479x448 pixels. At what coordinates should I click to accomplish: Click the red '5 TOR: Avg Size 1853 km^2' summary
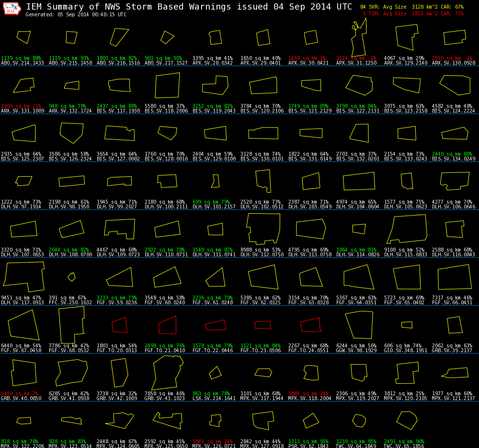click(400, 14)
